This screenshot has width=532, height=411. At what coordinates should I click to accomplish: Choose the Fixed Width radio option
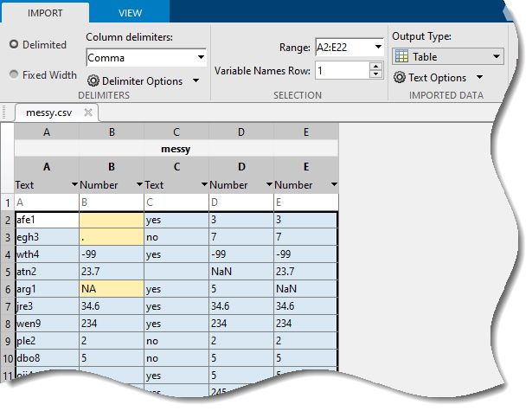coord(14,74)
